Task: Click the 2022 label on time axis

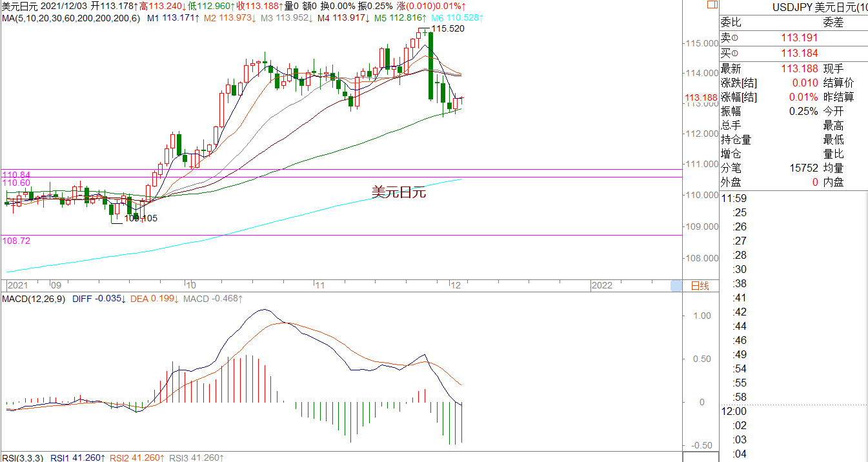Action: (602, 285)
